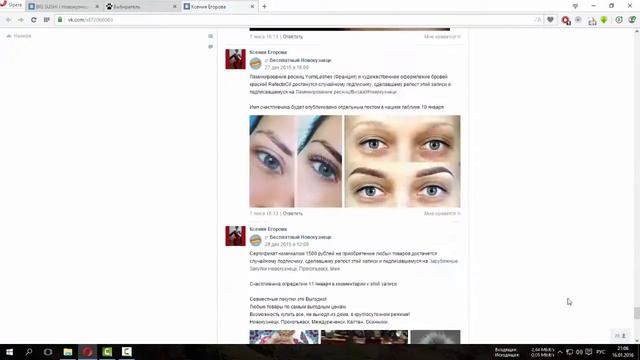The width and height of the screenshot is (640, 360).
Task: Switch the РУС input language
Action: [x=600, y=352]
